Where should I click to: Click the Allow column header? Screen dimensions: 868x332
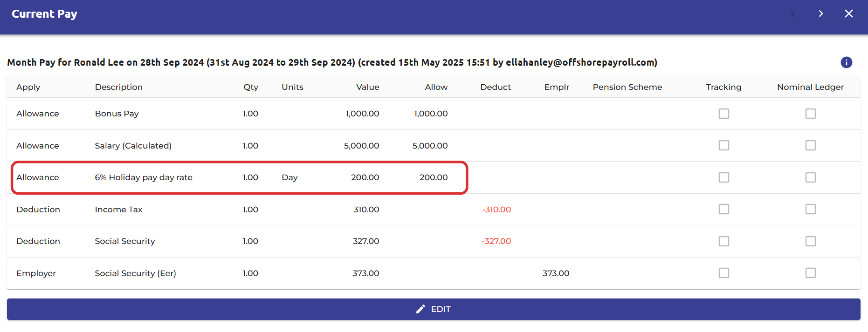(436, 87)
